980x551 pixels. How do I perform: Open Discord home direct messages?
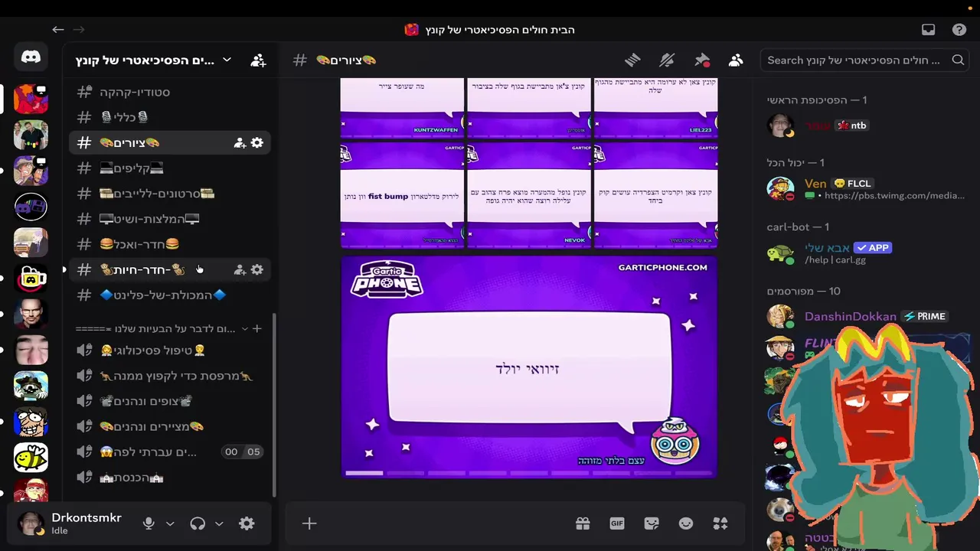(x=31, y=57)
